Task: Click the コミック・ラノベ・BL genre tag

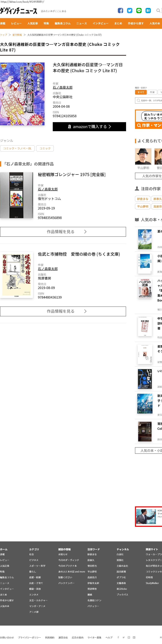Action: pyautogui.click(x=17, y=148)
